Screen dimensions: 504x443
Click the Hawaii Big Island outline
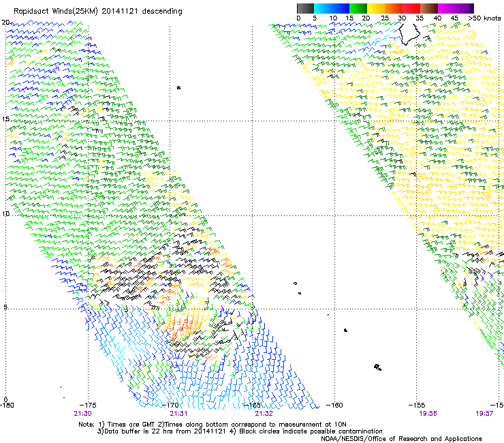click(409, 33)
